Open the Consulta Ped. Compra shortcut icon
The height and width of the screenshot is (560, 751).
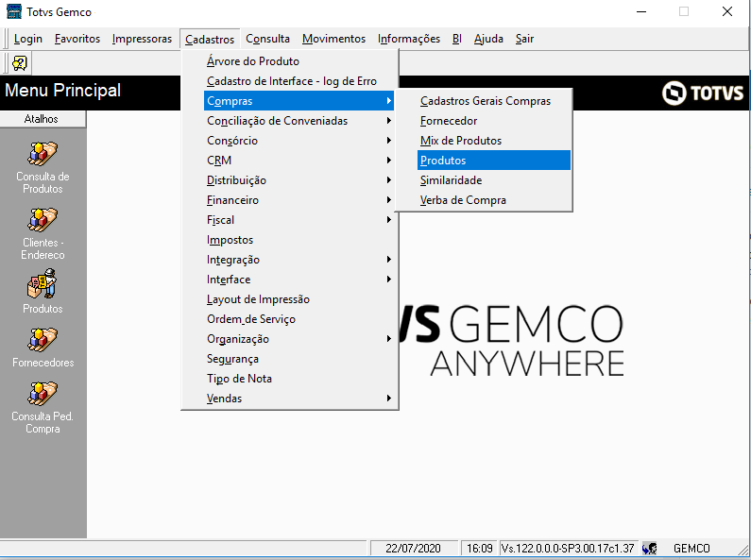(43, 394)
